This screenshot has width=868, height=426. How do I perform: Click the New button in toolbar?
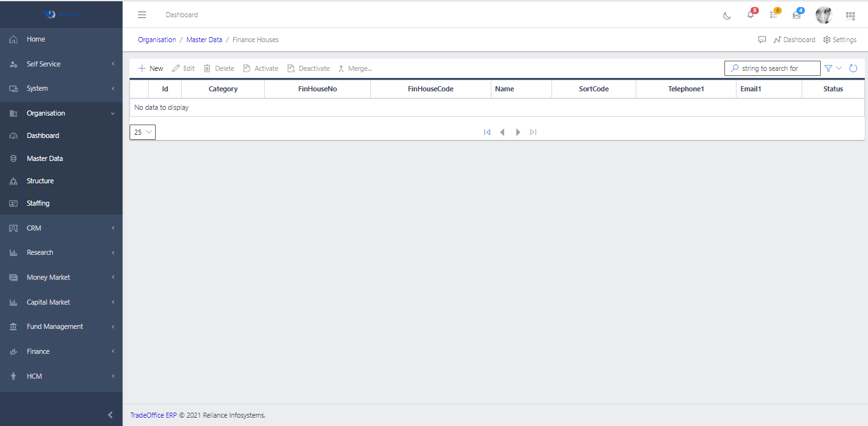point(151,68)
